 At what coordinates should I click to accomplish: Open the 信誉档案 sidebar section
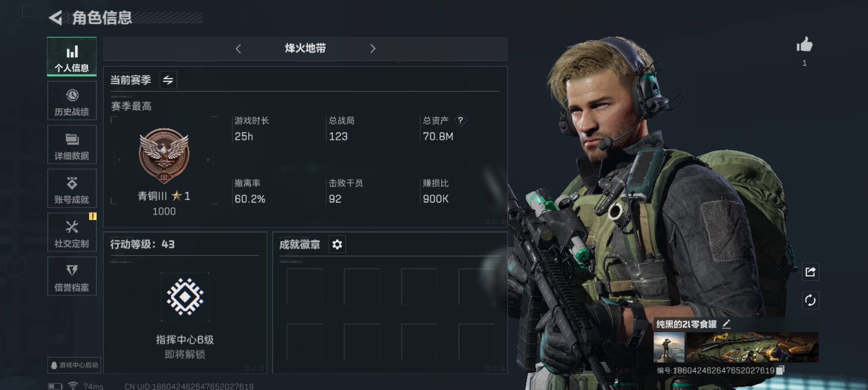point(72,276)
